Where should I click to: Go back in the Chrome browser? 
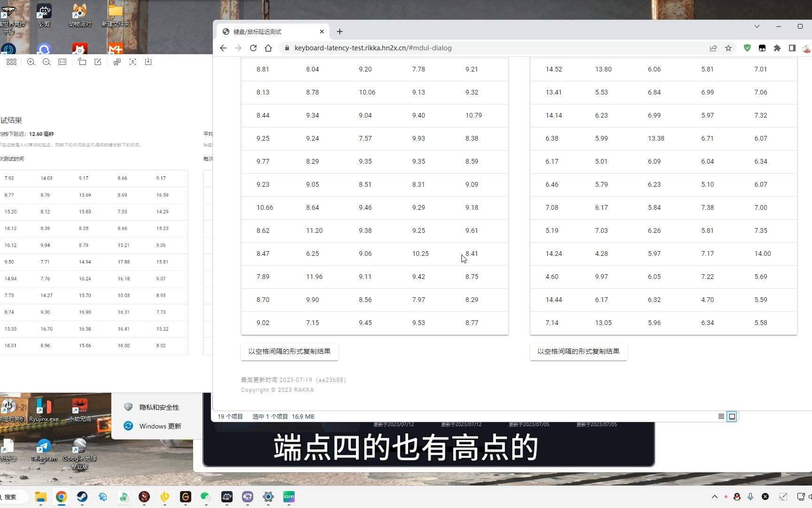[223, 48]
